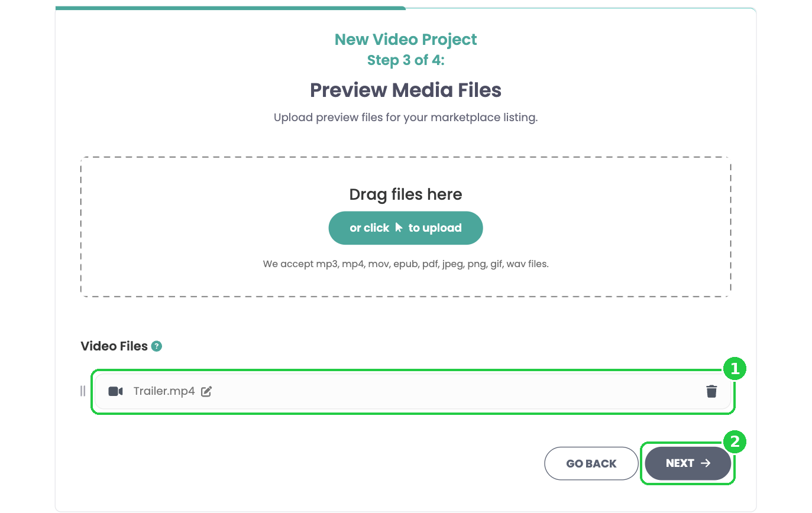
Task: Select the Trailer.mp4 file name
Action: [164, 391]
